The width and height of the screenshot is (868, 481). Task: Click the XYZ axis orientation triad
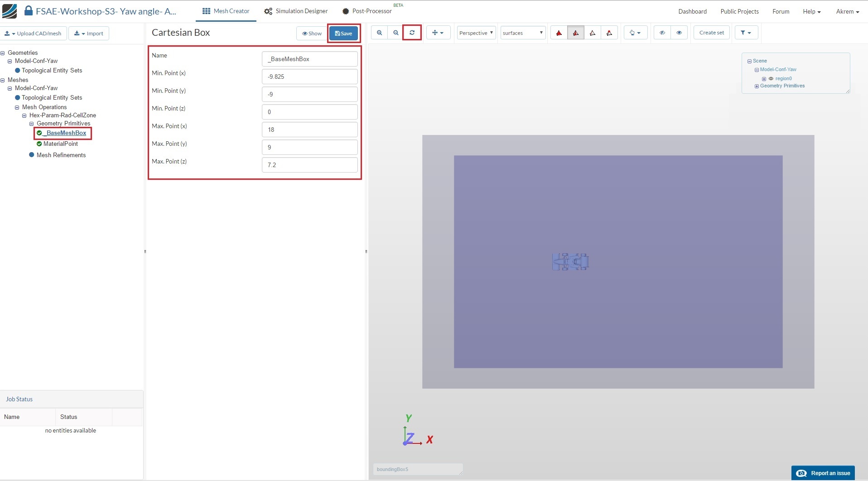(x=417, y=430)
